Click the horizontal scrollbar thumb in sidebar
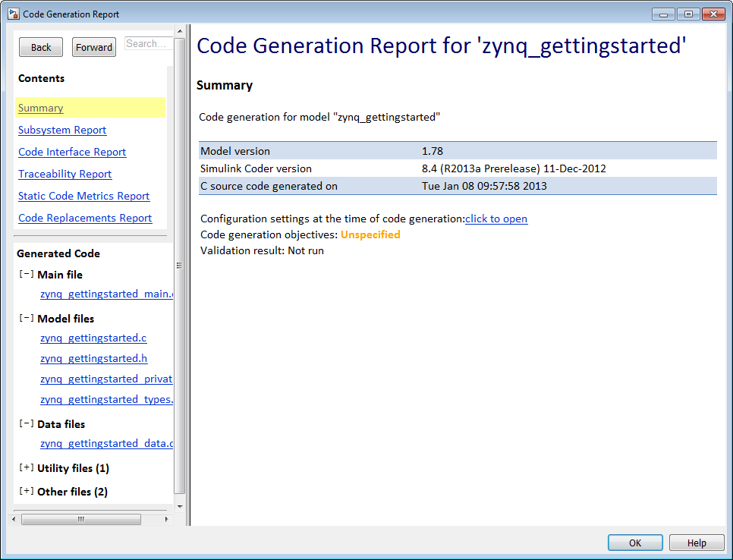This screenshot has width=733, height=560. (x=81, y=519)
